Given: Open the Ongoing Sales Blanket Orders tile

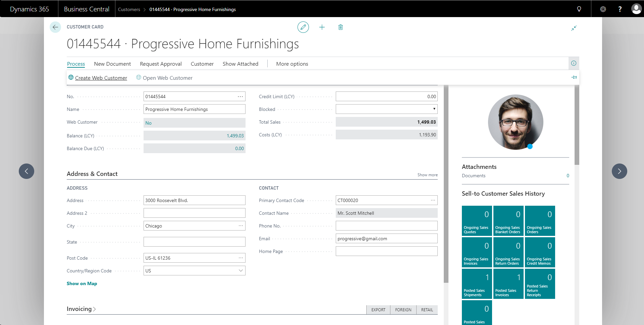Looking at the screenshot, I should point(508,221).
